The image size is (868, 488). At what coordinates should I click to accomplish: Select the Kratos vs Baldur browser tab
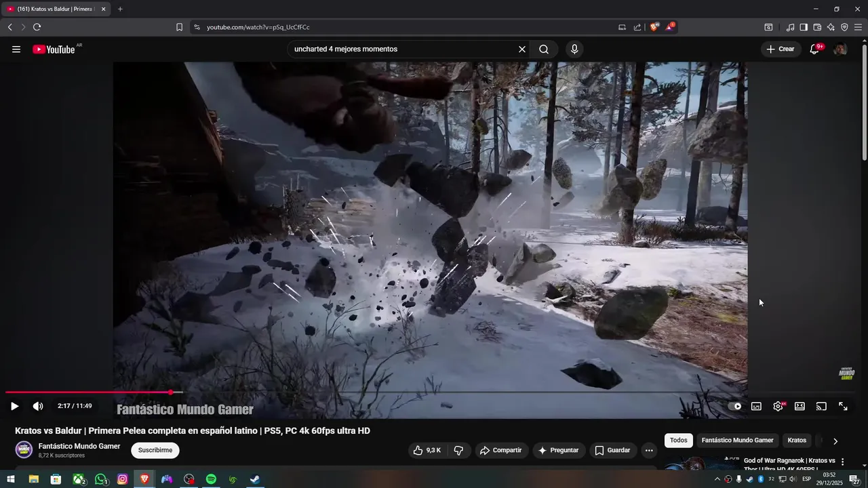click(56, 9)
